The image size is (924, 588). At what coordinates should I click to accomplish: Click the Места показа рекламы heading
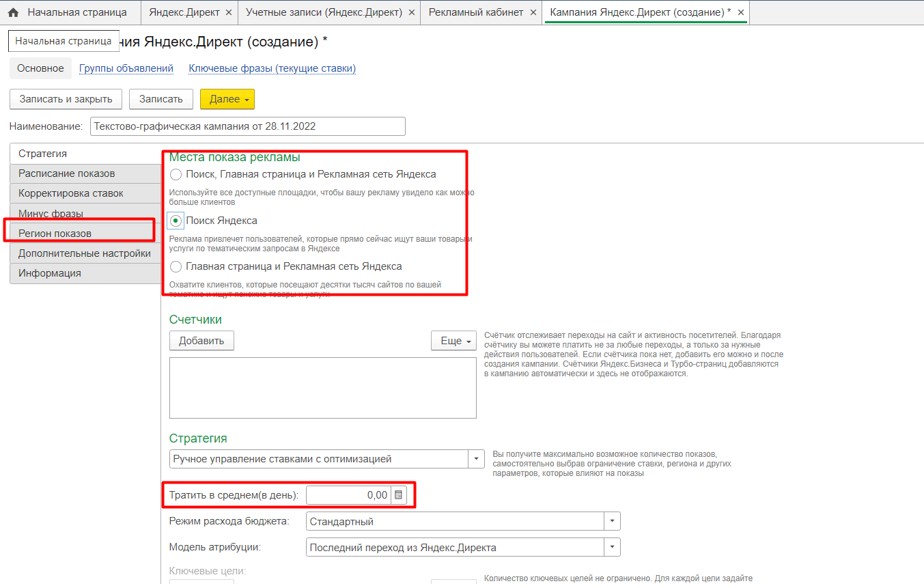coord(235,157)
